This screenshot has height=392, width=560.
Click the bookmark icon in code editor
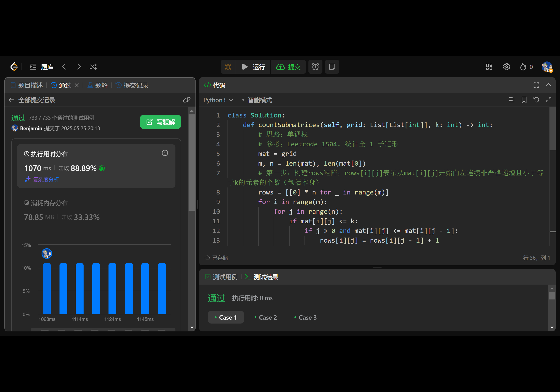tap(524, 100)
